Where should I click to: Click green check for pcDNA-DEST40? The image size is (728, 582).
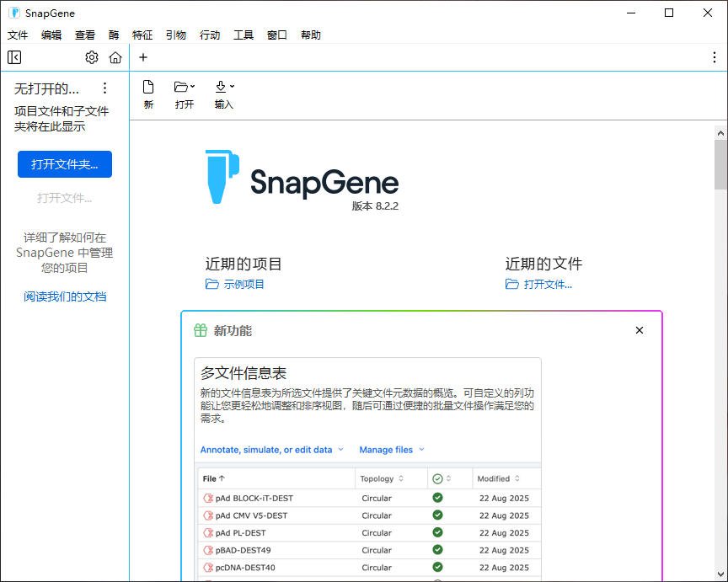click(437, 567)
